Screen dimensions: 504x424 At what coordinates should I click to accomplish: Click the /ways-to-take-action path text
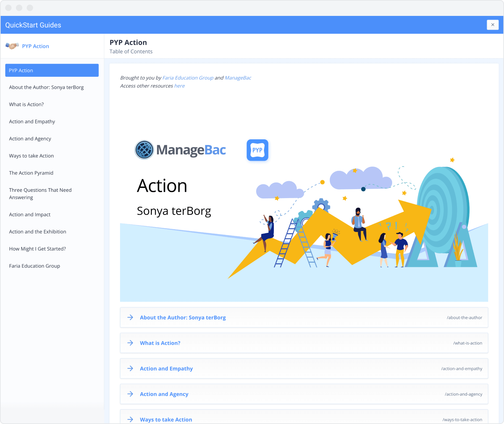463,420
